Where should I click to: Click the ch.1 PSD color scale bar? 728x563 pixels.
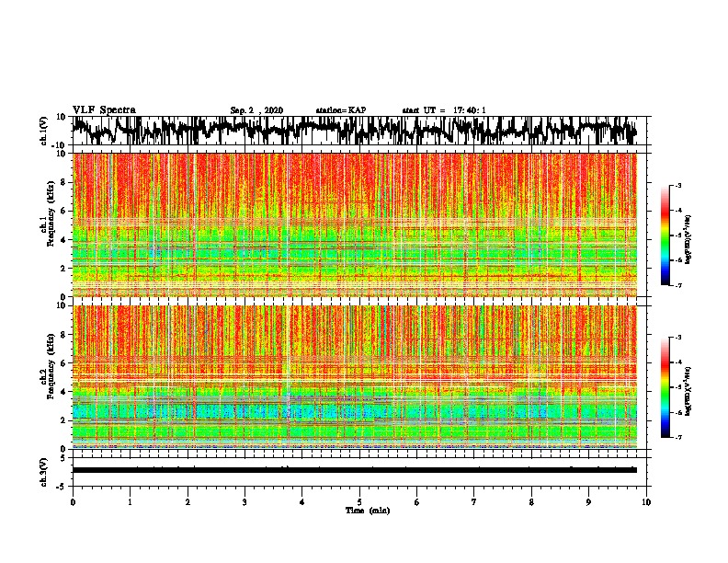tap(665, 236)
